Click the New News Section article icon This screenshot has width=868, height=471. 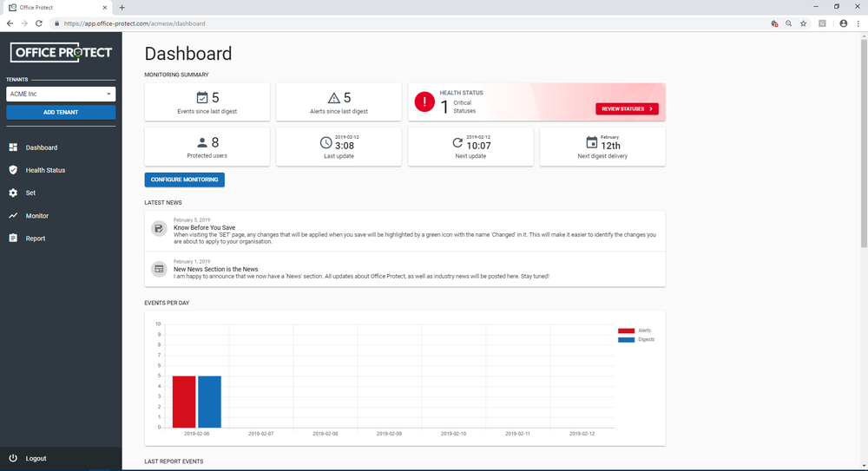(159, 269)
